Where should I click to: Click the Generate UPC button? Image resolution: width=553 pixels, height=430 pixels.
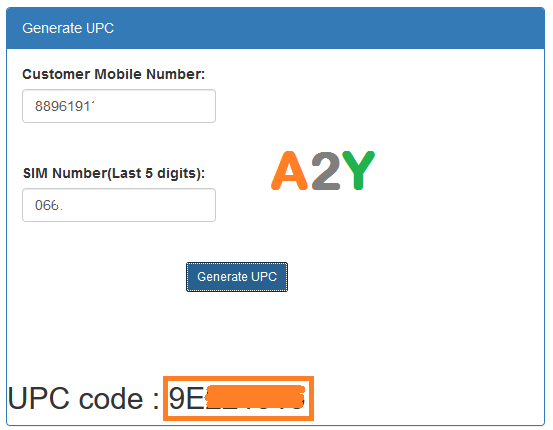click(x=237, y=277)
